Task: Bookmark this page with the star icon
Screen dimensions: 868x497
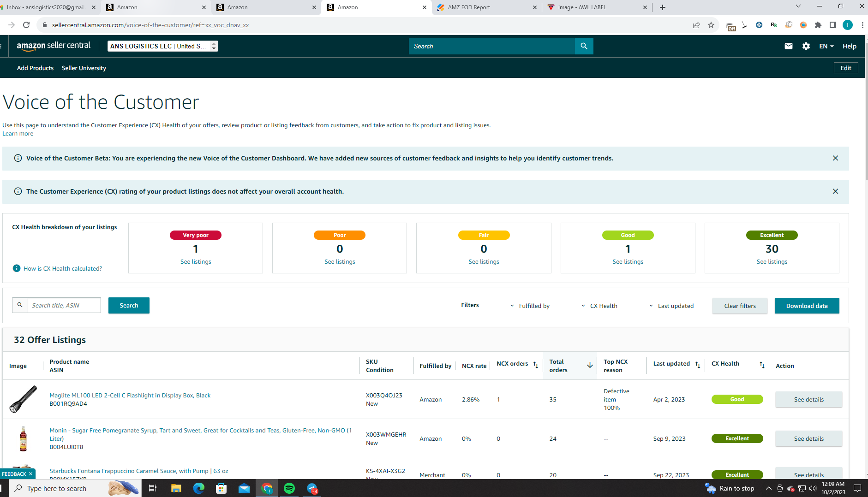Action: pos(711,25)
